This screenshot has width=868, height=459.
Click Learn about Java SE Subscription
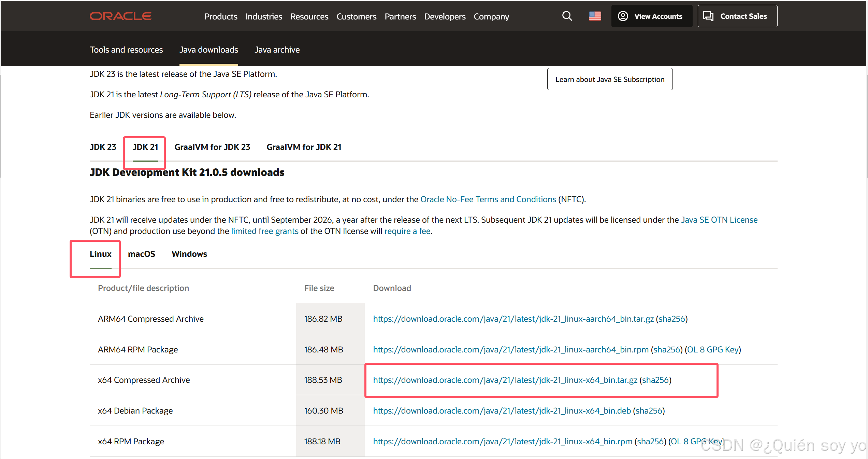609,79
